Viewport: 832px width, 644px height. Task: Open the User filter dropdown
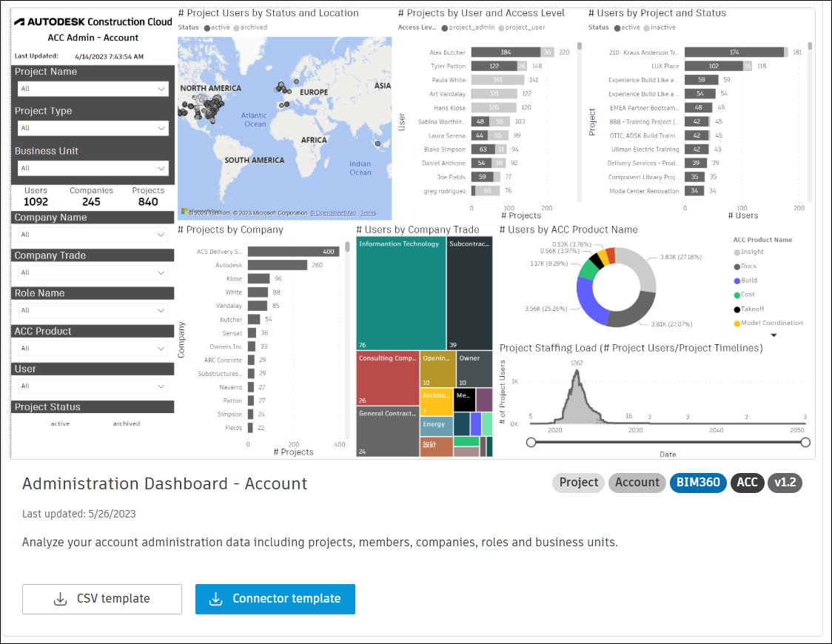click(93, 386)
